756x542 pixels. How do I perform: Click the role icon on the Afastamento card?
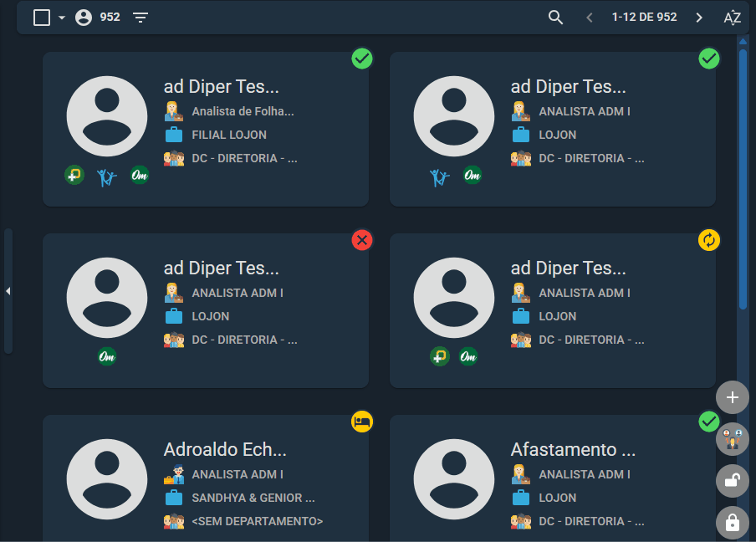pos(521,474)
